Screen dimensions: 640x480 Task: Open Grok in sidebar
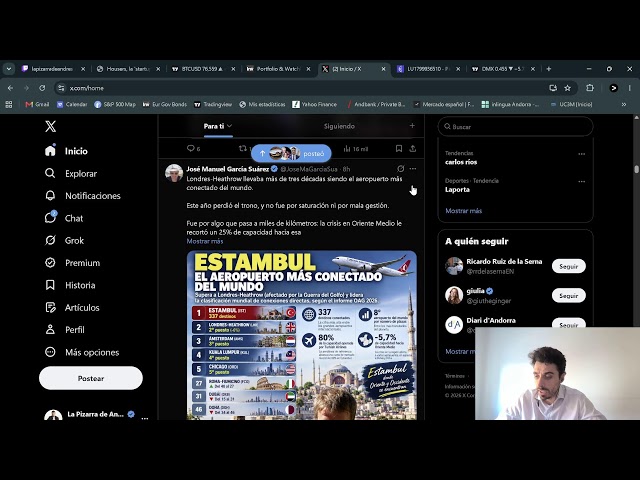64,240
